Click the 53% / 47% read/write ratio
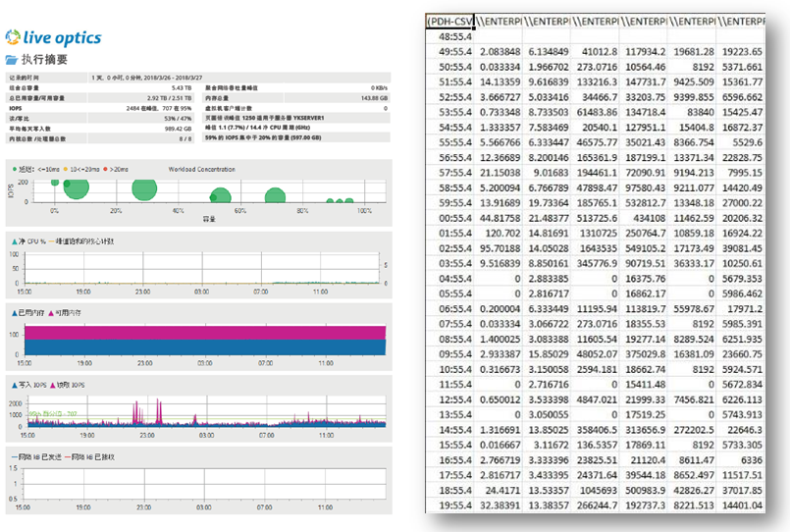This screenshot has height=532, width=790. pos(178,119)
